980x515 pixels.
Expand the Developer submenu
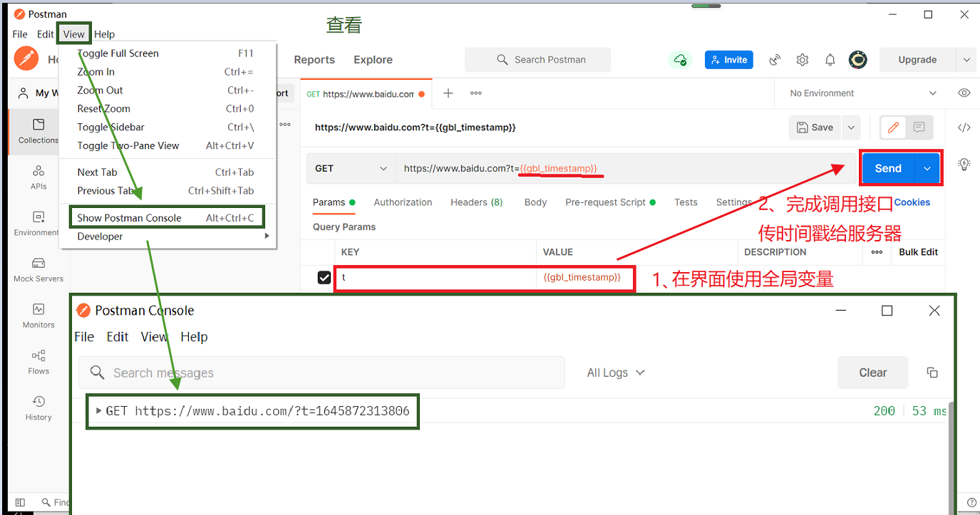pyautogui.click(x=168, y=236)
